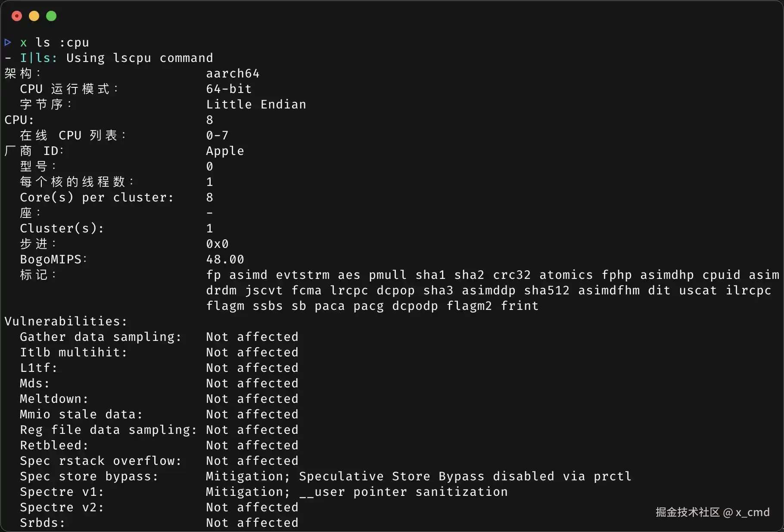Viewport: 784px width, 532px height.
Task: Click the 'Using lscpu command' info line
Action: (139, 58)
